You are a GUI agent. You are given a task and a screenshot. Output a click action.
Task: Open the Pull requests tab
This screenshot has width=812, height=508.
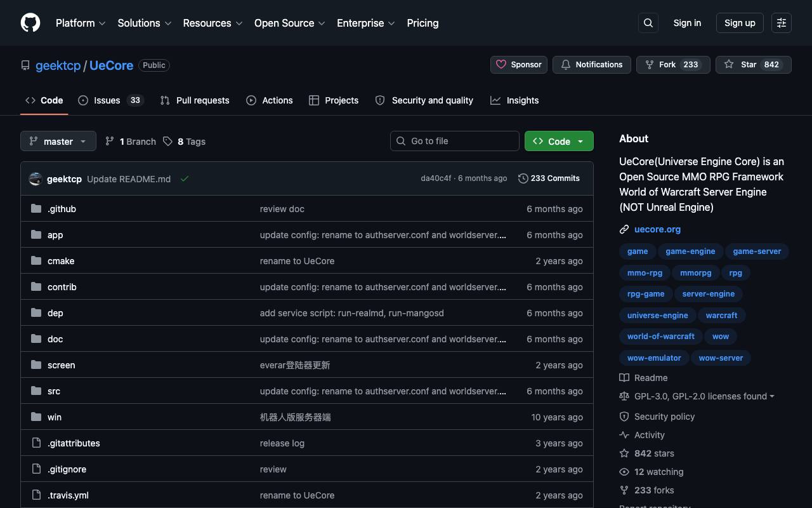(x=195, y=100)
